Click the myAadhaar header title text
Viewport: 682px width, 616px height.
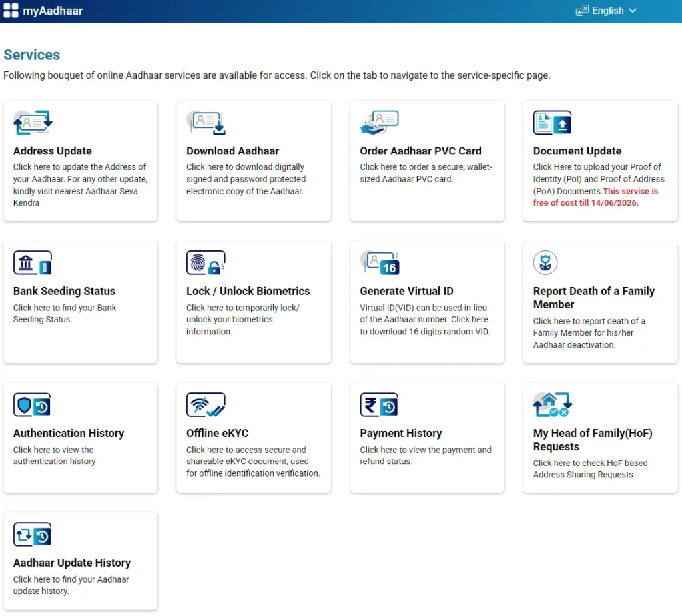click(53, 11)
